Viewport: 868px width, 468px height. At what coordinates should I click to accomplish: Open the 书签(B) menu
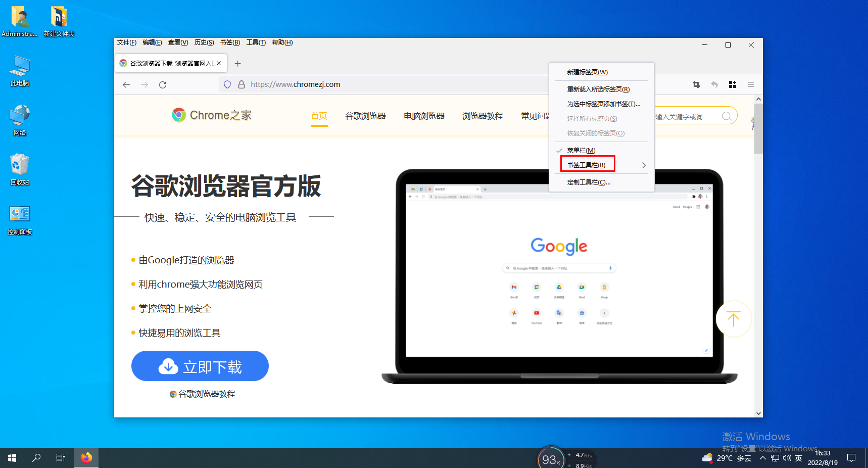pyautogui.click(x=230, y=42)
